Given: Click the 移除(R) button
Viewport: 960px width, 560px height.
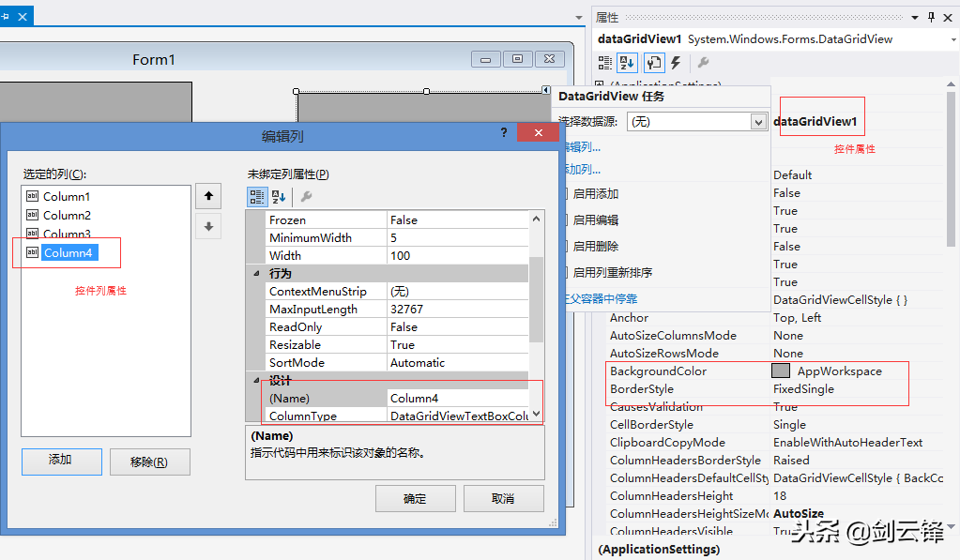Looking at the screenshot, I should click(150, 462).
